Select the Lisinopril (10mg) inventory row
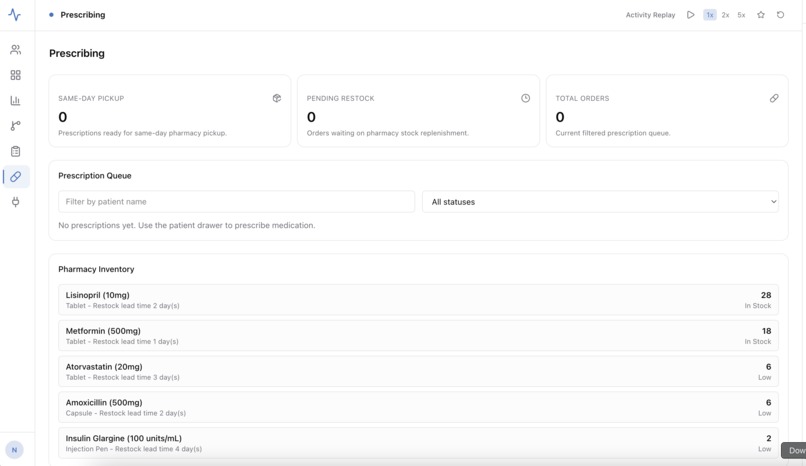 coord(418,300)
